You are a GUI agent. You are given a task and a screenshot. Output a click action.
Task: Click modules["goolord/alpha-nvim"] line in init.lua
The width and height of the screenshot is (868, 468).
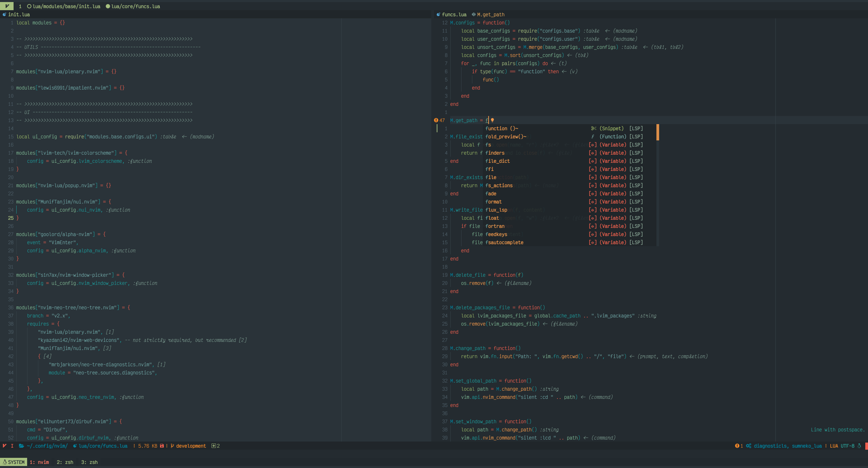61,234
